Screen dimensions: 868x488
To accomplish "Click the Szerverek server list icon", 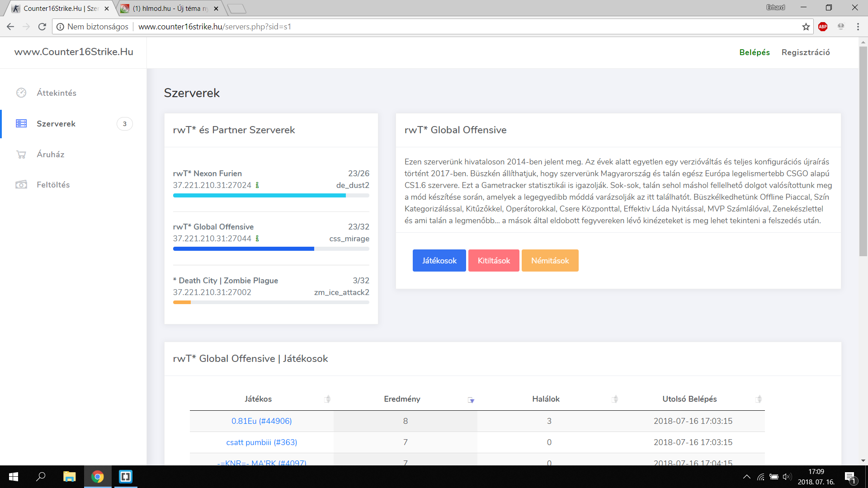I will point(21,123).
